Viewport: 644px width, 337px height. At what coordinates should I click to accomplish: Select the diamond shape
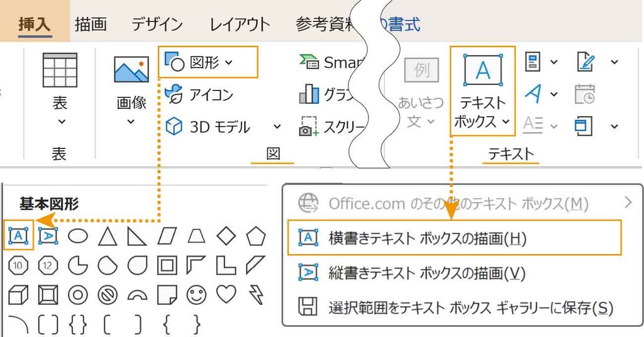tap(226, 236)
